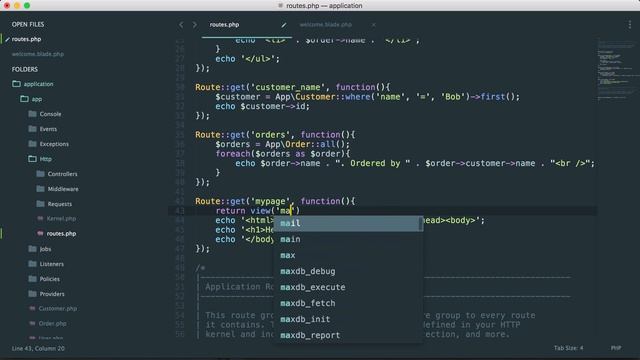Click 'customer_name' string in the route code
The image size is (640, 360).
288,87
